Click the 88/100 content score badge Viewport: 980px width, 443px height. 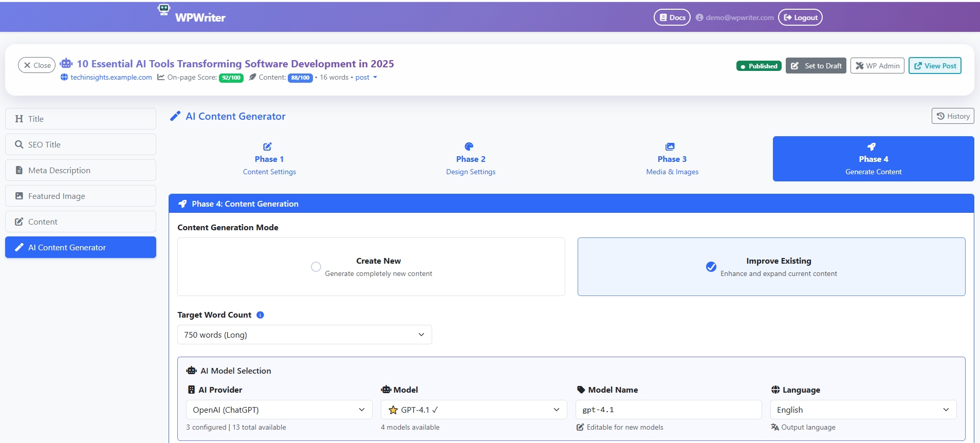coord(300,78)
